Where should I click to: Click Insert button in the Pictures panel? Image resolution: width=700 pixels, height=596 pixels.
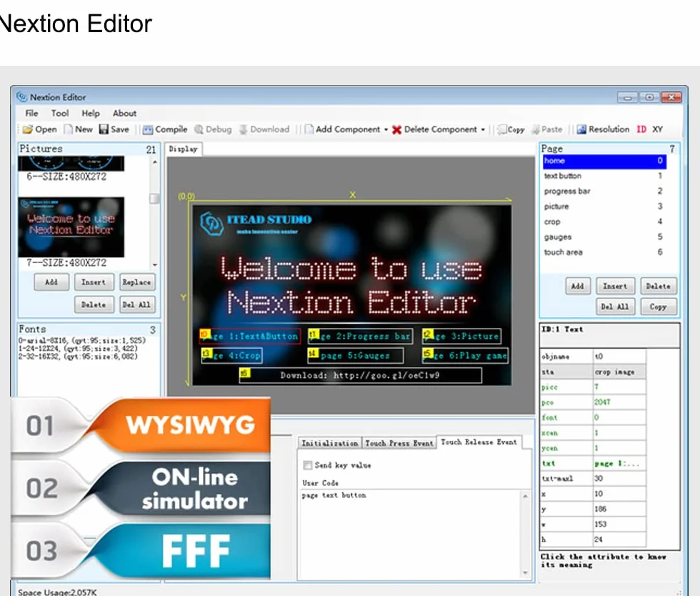pos(94,282)
